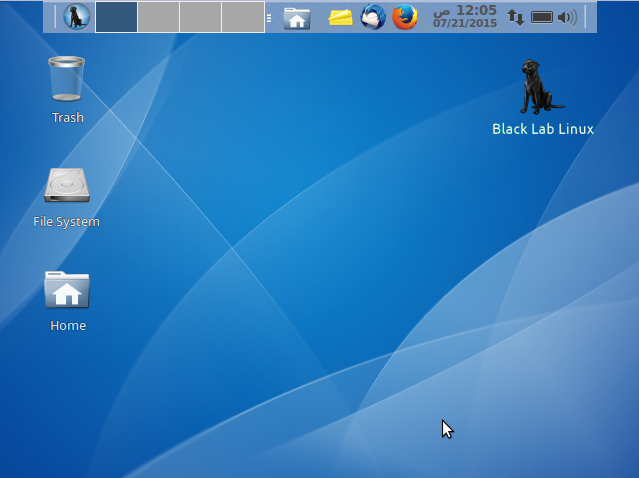Screen dimensions: 639x478
Task: Switch to the second workspace
Action: 159,17
